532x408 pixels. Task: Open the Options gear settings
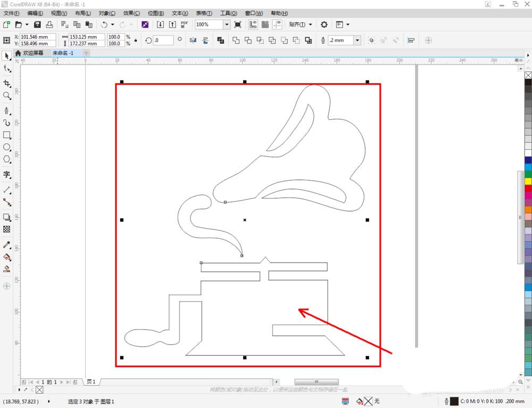324,25
